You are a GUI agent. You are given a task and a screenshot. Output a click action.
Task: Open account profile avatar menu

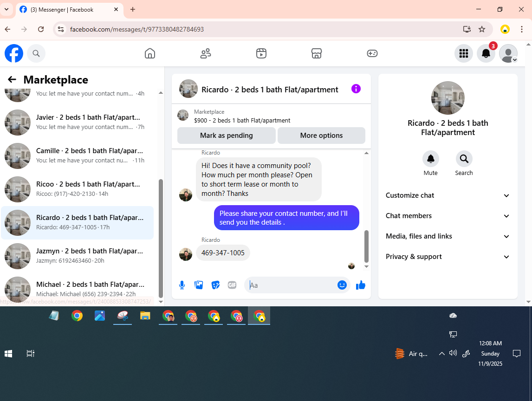508,53
